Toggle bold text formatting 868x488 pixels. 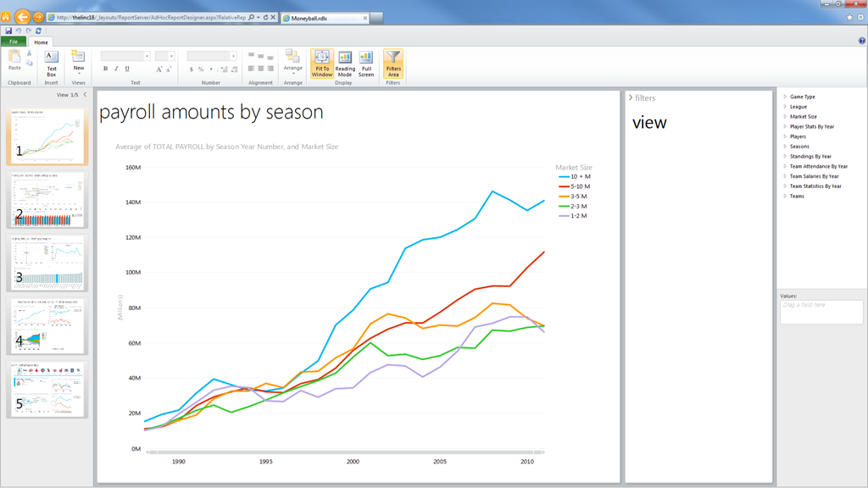click(x=105, y=69)
